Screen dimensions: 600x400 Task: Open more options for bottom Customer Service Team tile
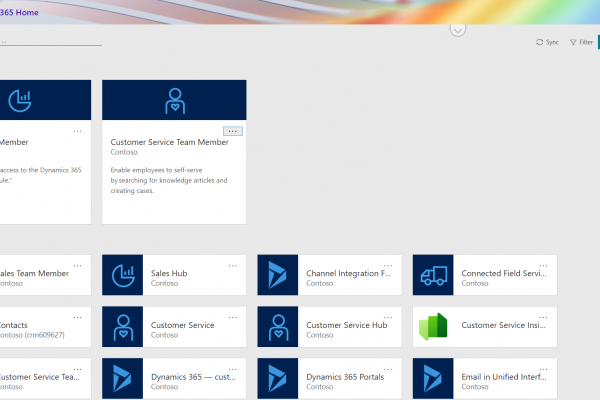[77, 369]
